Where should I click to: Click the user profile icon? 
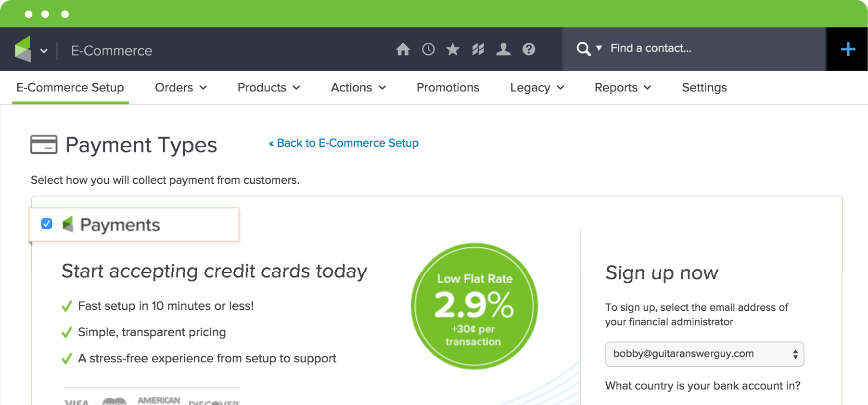point(503,49)
